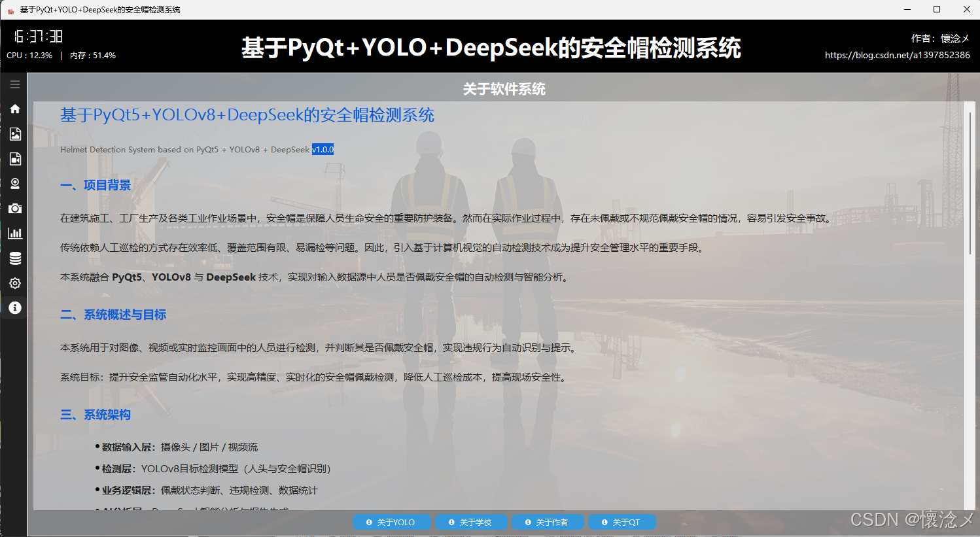Click the digital clock showing 16:37:38

[x=38, y=37]
